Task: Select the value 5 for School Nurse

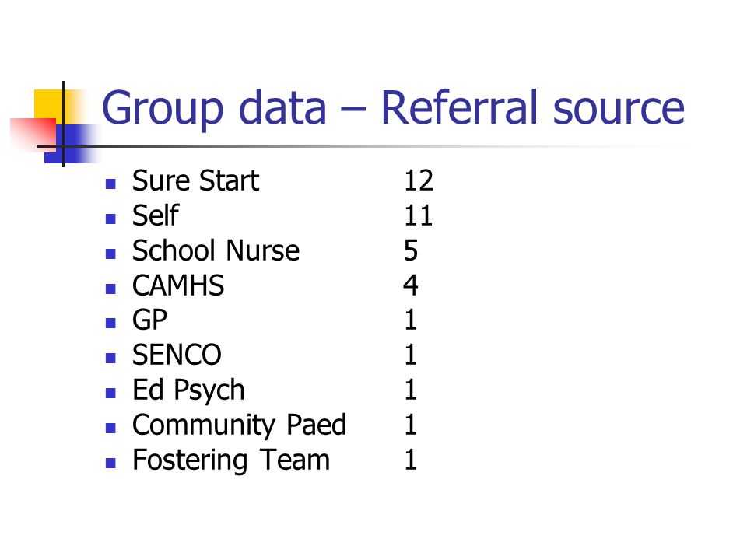Action: pyautogui.click(x=411, y=250)
